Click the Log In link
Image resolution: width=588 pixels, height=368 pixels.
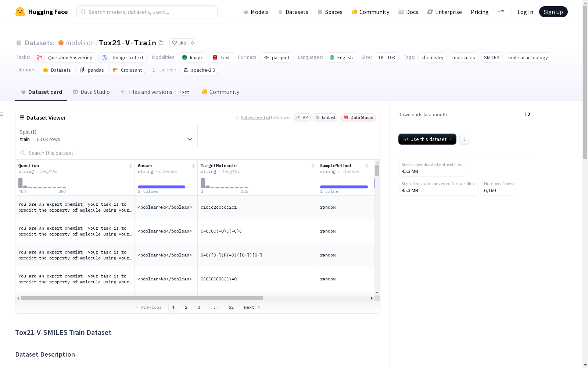(x=525, y=12)
